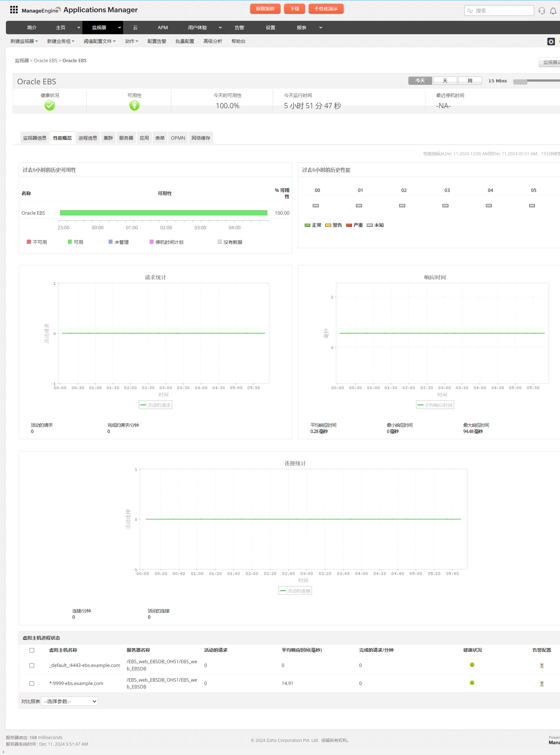Tick the select-all virtual hosts checkbox
The width and height of the screenshot is (560, 755).
click(x=32, y=650)
